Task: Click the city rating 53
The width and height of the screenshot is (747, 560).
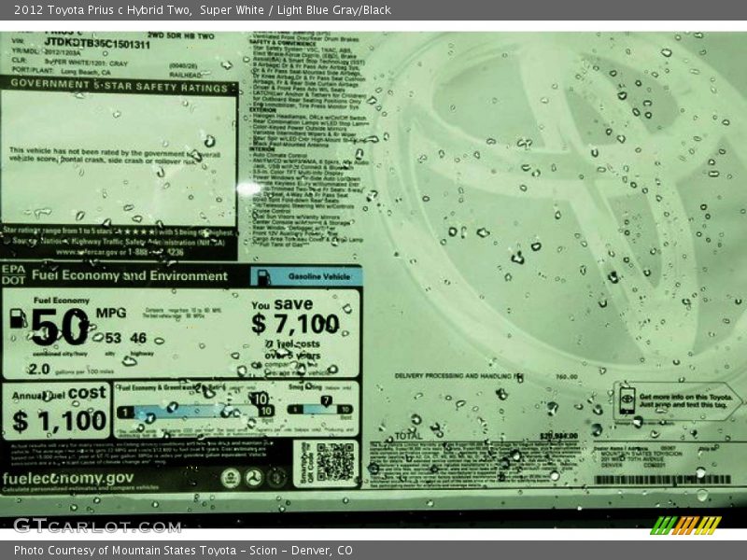Action: point(113,338)
